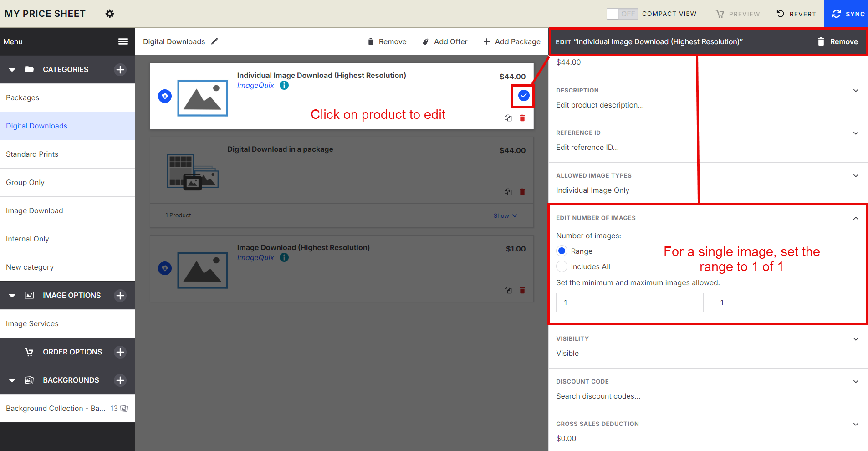Expand the Reference ID section

(x=856, y=133)
